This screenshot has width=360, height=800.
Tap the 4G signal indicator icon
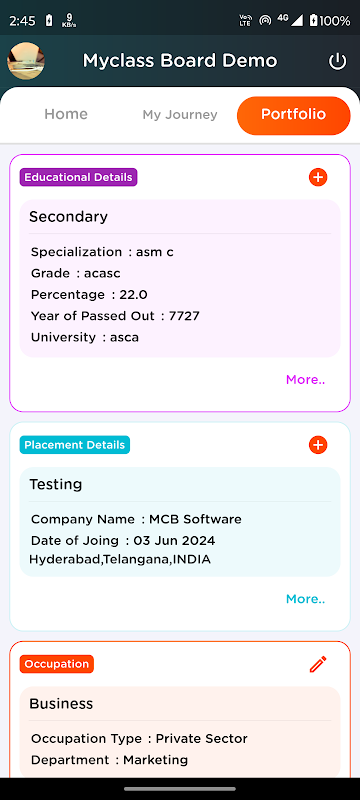click(x=290, y=20)
